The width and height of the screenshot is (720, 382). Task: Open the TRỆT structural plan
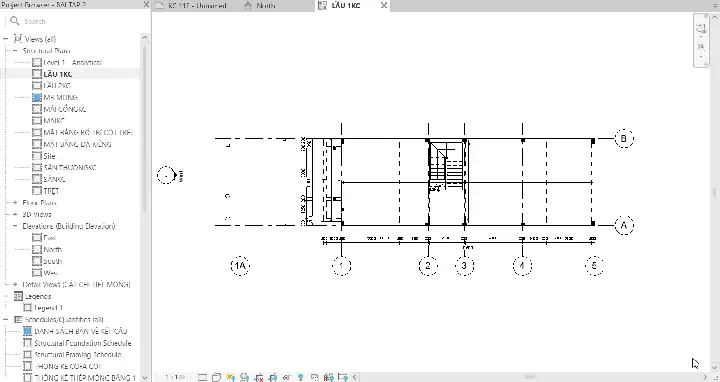51,191
